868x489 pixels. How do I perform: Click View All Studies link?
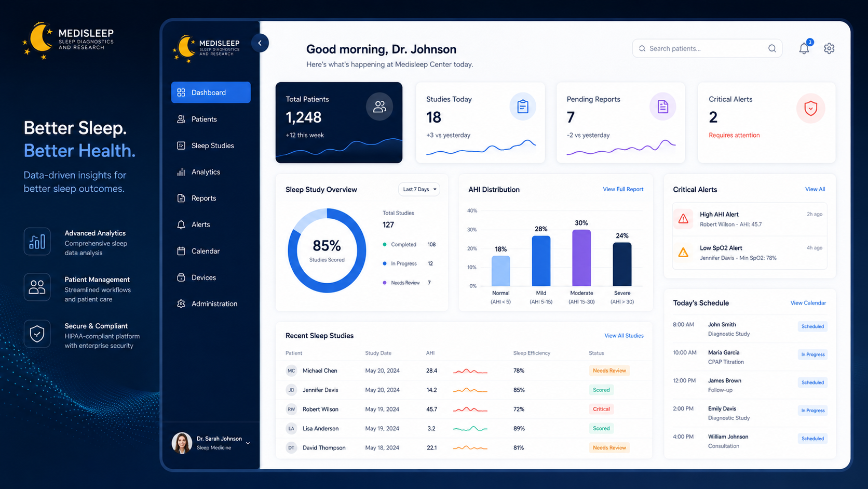pyautogui.click(x=624, y=336)
